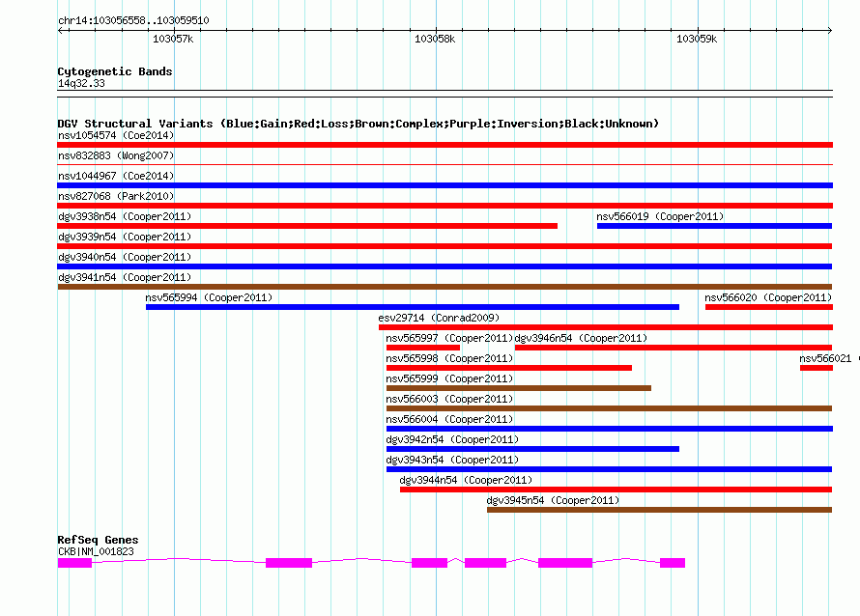Select the dgv3943n54 (Cooper2011) blue bar
The image size is (860, 616).
click(x=610, y=469)
